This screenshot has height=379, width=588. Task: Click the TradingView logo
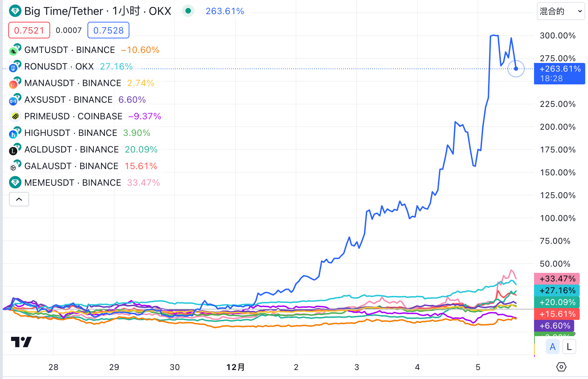[x=21, y=342]
